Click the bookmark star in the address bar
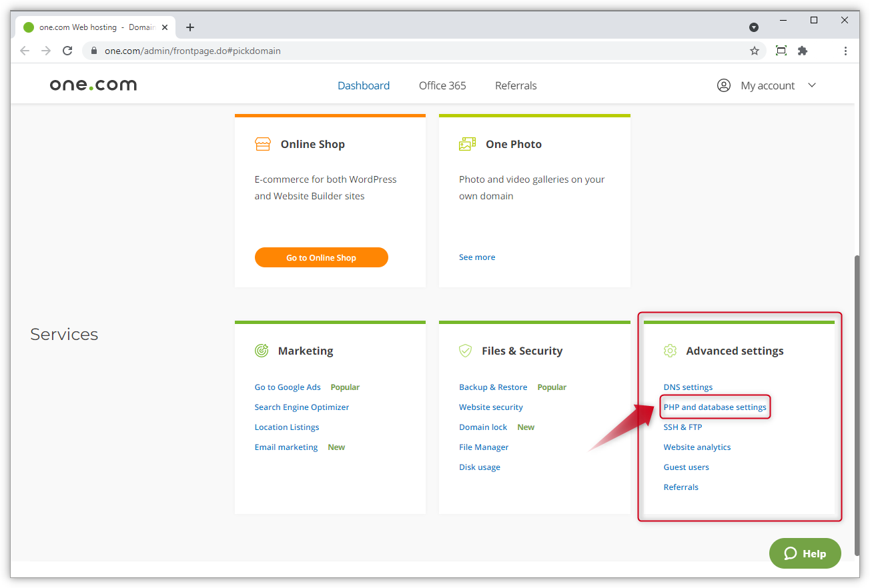The image size is (870, 588). tap(755, 51)
